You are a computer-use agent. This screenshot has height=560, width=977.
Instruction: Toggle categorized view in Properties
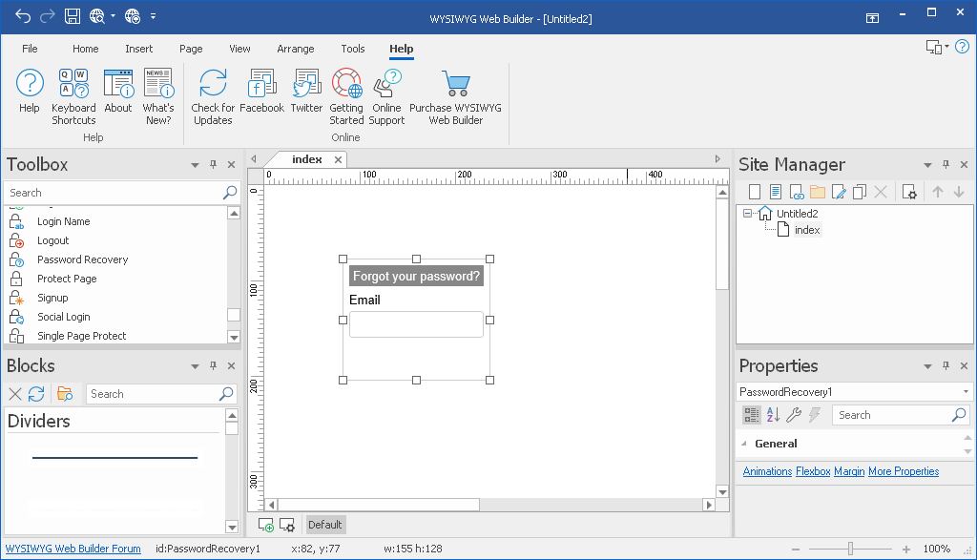[752, 415]
